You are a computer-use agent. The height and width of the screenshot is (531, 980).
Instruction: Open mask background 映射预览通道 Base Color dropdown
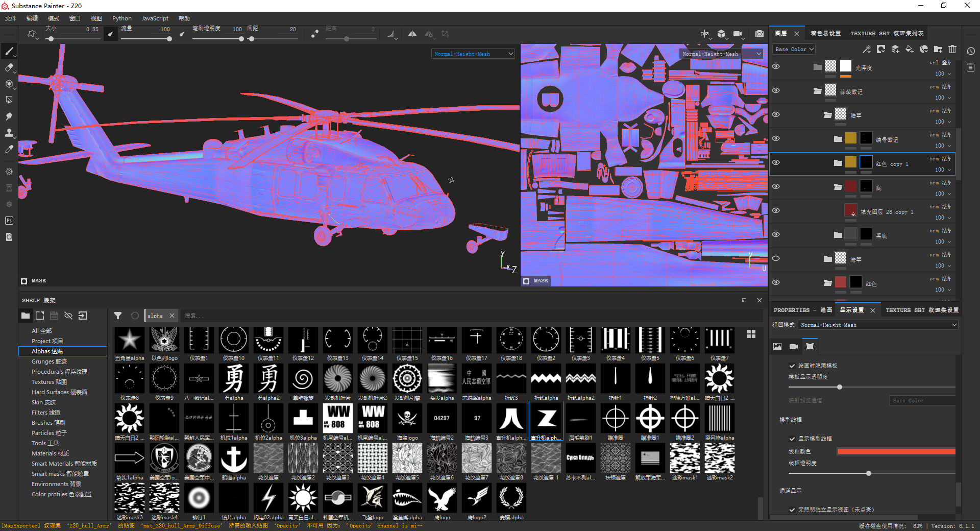click(x=923, y=400)
